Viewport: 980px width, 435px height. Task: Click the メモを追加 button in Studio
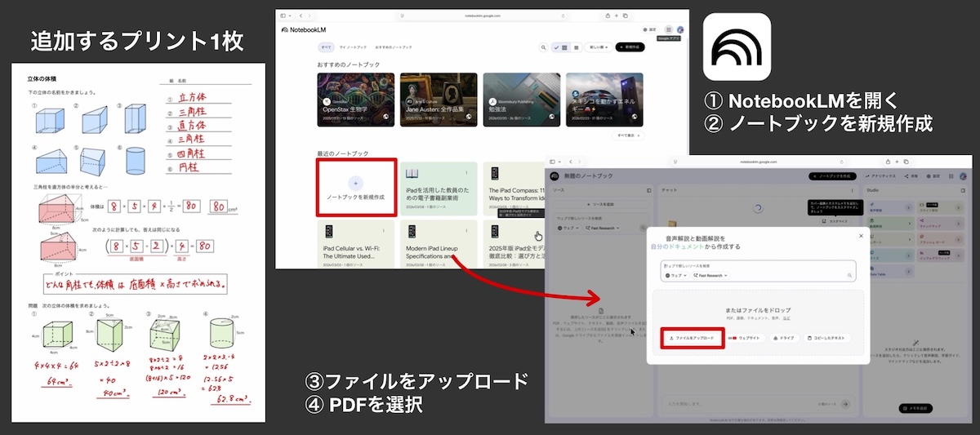(x=915, y=408)
